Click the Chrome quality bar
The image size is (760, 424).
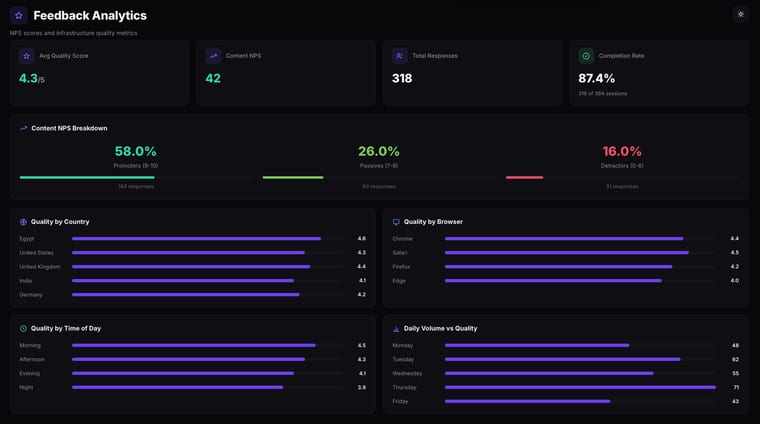(564, 238)
